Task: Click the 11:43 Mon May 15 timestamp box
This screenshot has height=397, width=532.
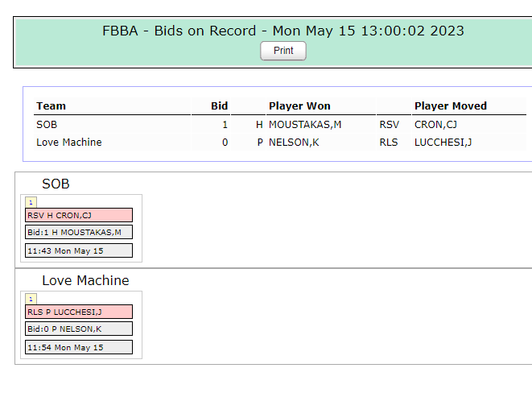Action: (x=79, y=250)
